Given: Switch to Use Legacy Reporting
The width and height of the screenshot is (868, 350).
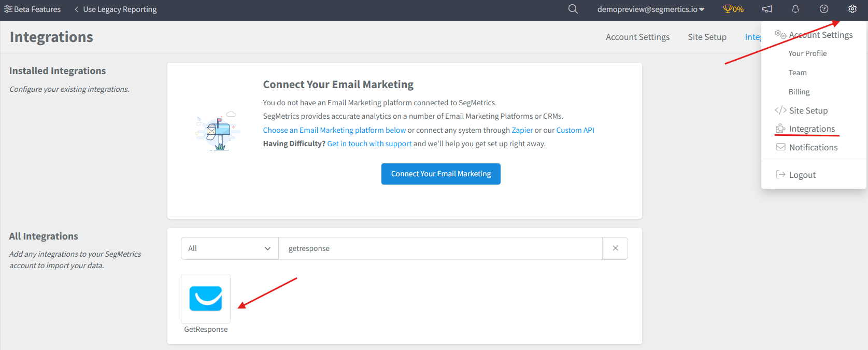Looking at the screenshot, I should [x=115, y=9].
